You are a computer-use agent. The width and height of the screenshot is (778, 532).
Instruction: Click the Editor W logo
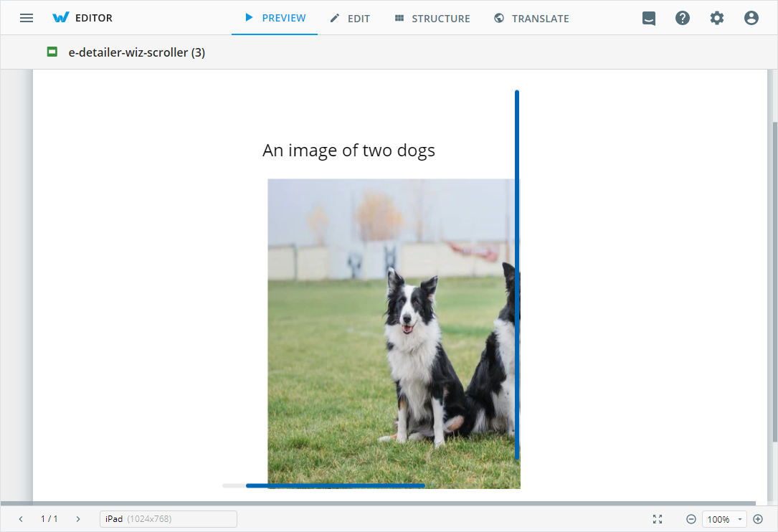click(x=61, y=18)
